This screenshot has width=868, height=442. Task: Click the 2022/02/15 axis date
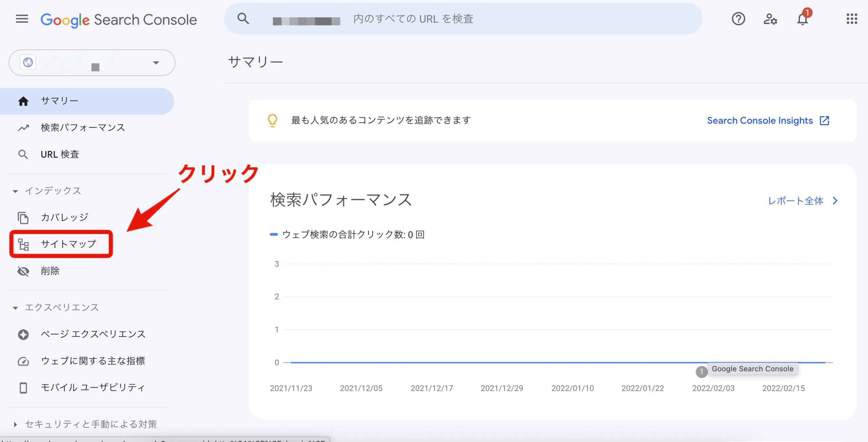[x=783, y=388]
